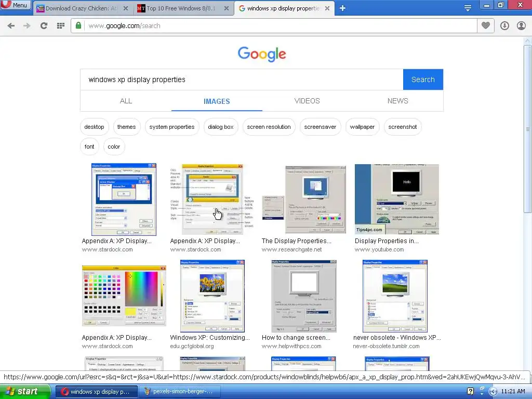
Task: Click 'Display Properties in...' result title
Action: (387, 241)
